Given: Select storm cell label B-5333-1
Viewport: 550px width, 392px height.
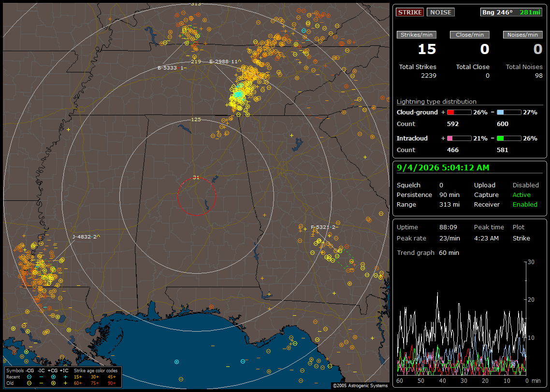Looking at the screenshot, I should [x=172, y=68].
